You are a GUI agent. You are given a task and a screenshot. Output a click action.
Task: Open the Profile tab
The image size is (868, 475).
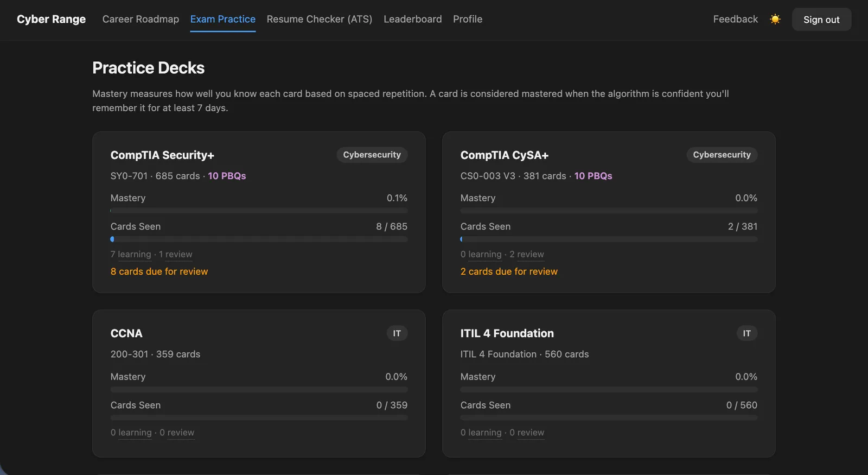[x=468, y=19]
